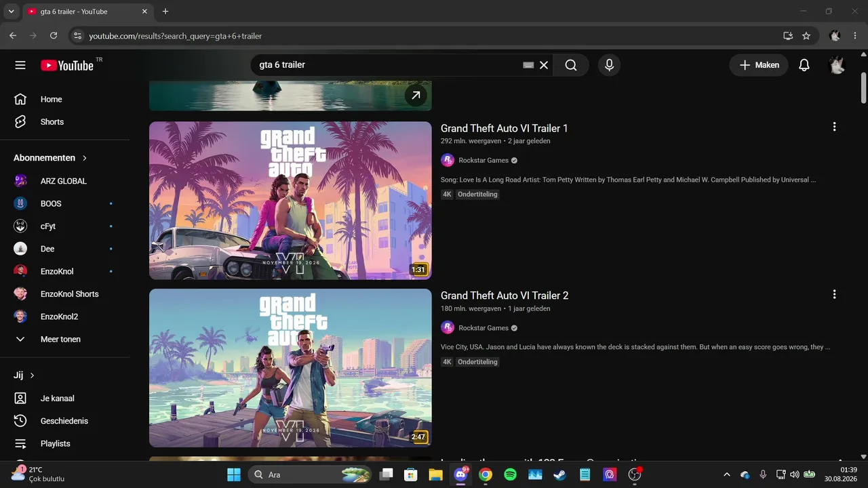Go to the YouTube logo home link
Image resolution: width=868 pixels, height=488 pixels.
pyautogui.click(x=67, y=65)
